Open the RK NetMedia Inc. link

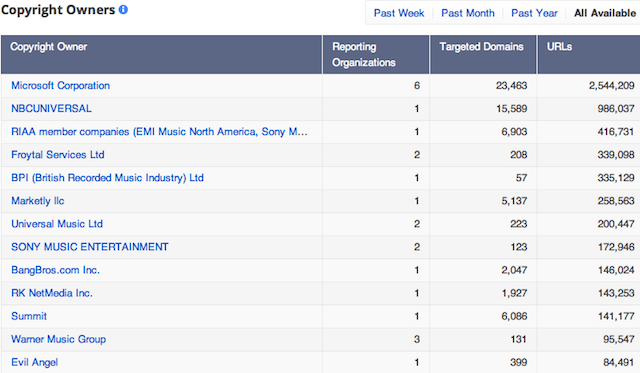pos(52,293)
